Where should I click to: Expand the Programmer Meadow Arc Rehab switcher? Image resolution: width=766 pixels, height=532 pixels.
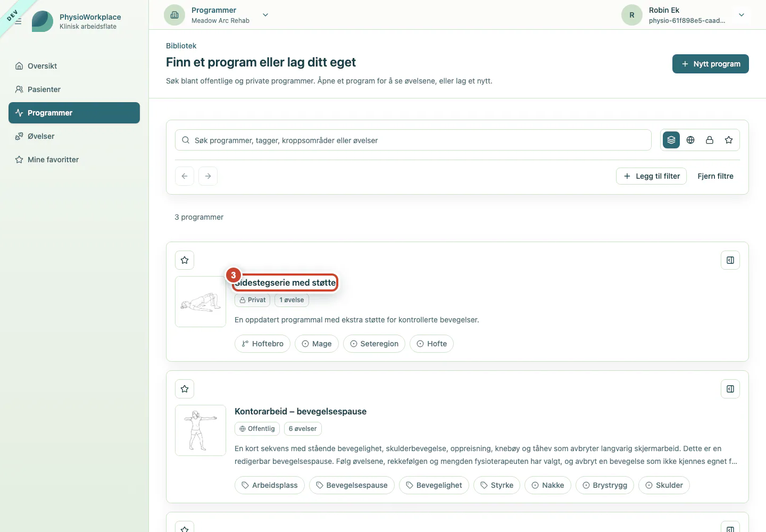pyautogui.click(x=265, y=15)
